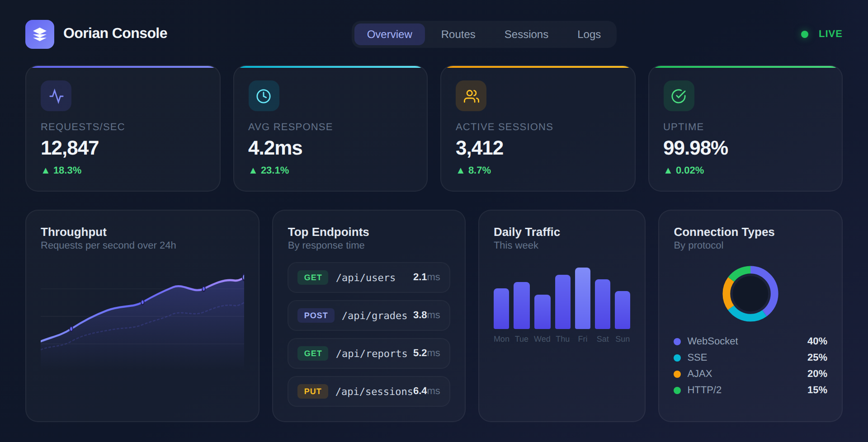Image resolution: width=868 pixels, height=442 pixels.
Task: Open the Logs tab
Action: (588, 34)
